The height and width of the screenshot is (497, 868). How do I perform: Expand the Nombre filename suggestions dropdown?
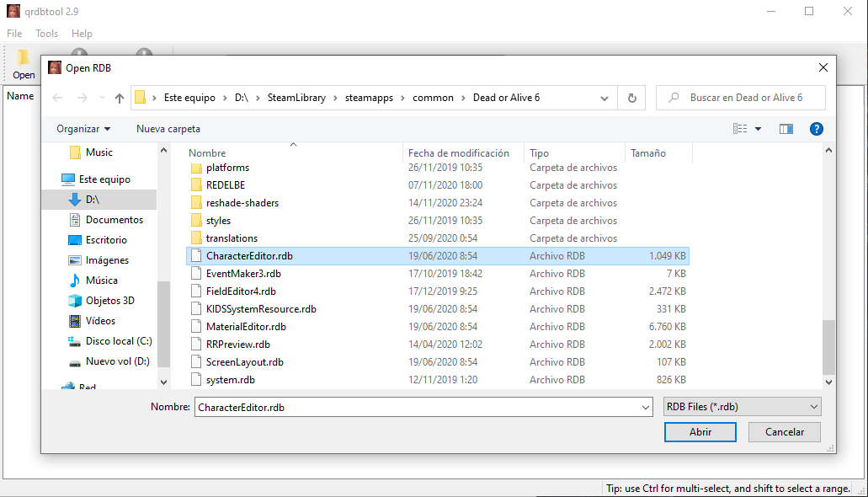(x=645, y=407)
